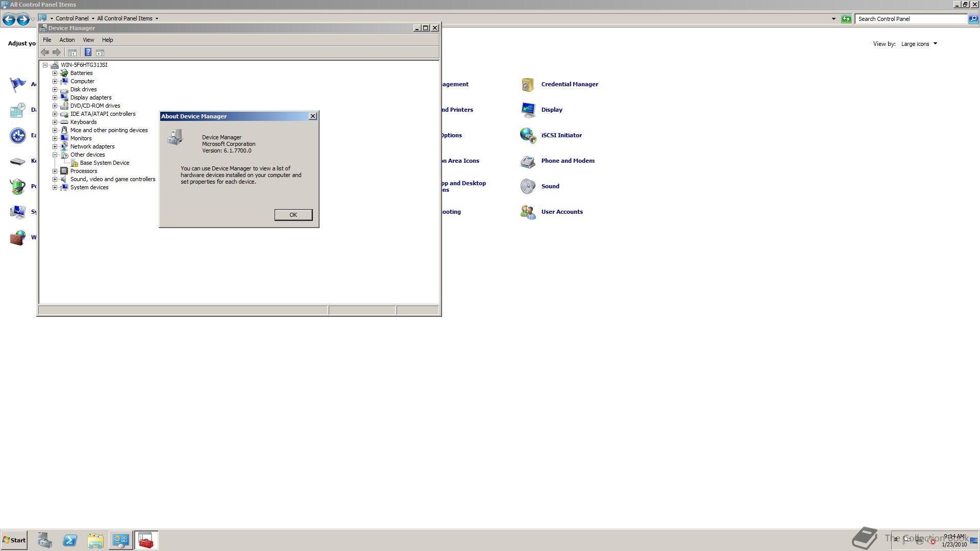Expand the System devices node
Viewport: 980px width, 551px height.
point(55,187)
